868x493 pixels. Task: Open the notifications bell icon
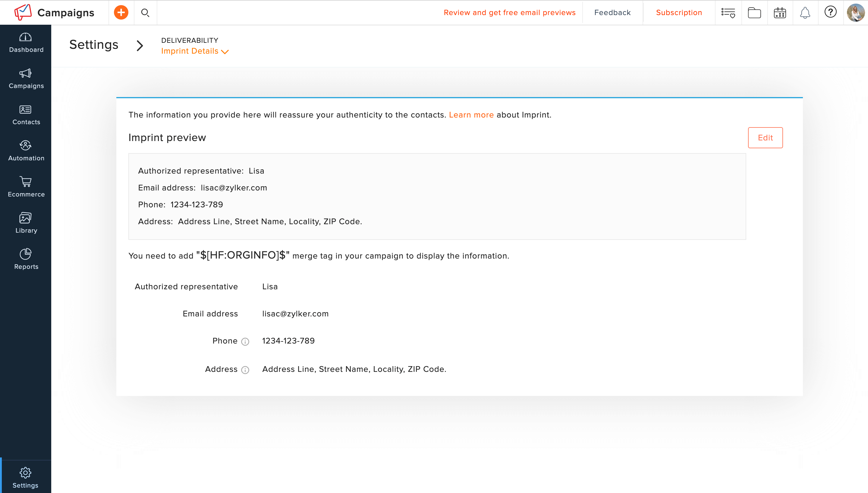pos(805,13)
